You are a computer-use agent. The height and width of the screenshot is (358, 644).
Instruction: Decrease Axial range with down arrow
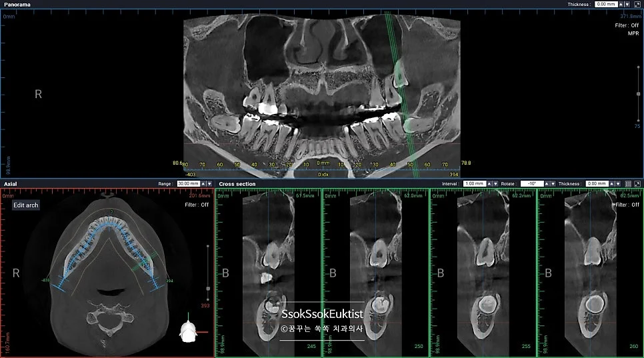[209, 184]
